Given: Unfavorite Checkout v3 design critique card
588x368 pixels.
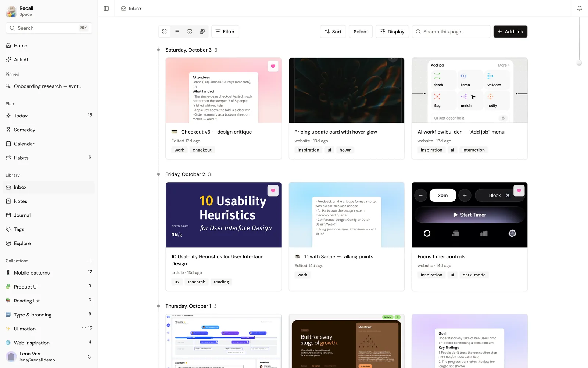Looking at the screenshot, I should [x=273, y=66].
